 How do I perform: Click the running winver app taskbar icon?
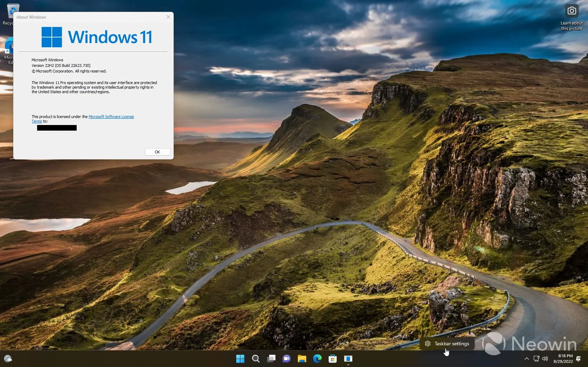[x=348, y=359]
